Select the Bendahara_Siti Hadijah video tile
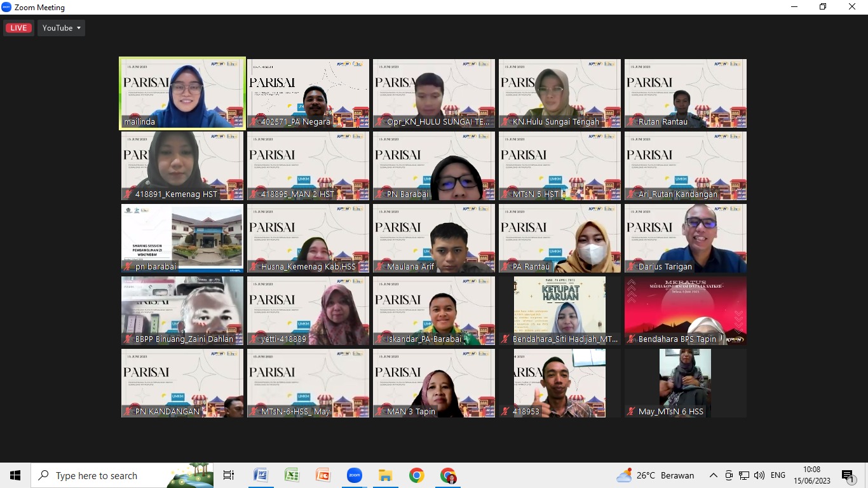The image size is (868, 488). pos(560,311)
